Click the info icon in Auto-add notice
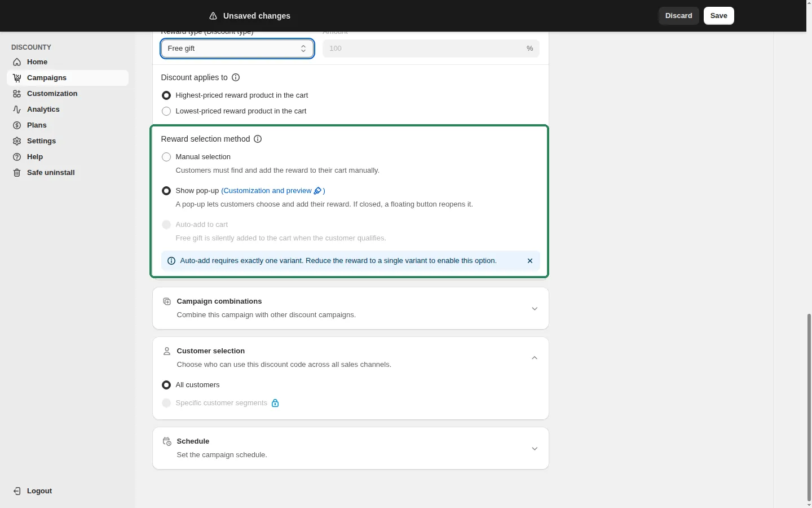The width and height of the screenshot is (812, 508). click(x=171, y=261)
